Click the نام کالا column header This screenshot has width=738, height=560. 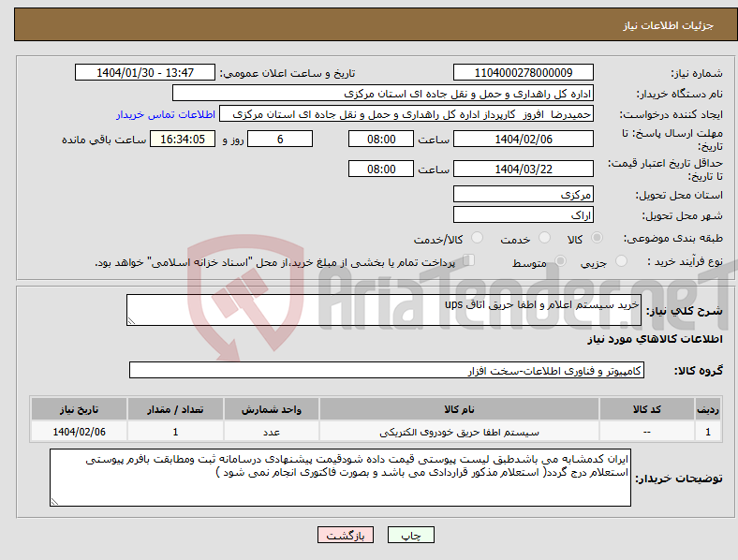[459, 409]
